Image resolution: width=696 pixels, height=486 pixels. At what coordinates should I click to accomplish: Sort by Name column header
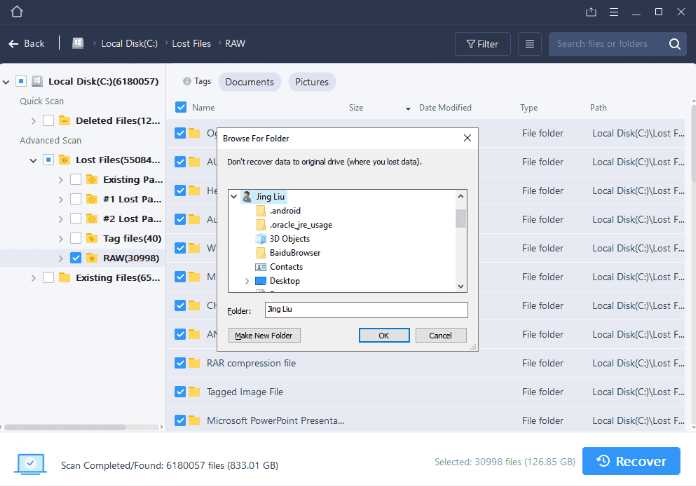pos(204,108)
